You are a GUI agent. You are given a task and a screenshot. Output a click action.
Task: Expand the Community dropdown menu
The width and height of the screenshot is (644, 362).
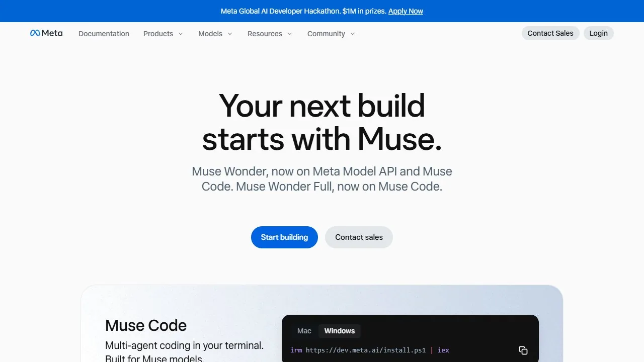click(331, 34)
